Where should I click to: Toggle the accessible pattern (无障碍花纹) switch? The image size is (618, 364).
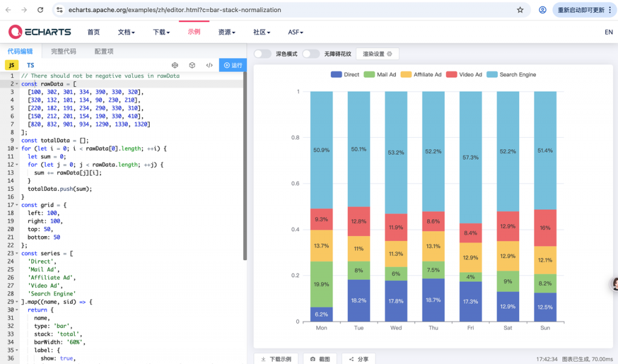click(311, 54)
